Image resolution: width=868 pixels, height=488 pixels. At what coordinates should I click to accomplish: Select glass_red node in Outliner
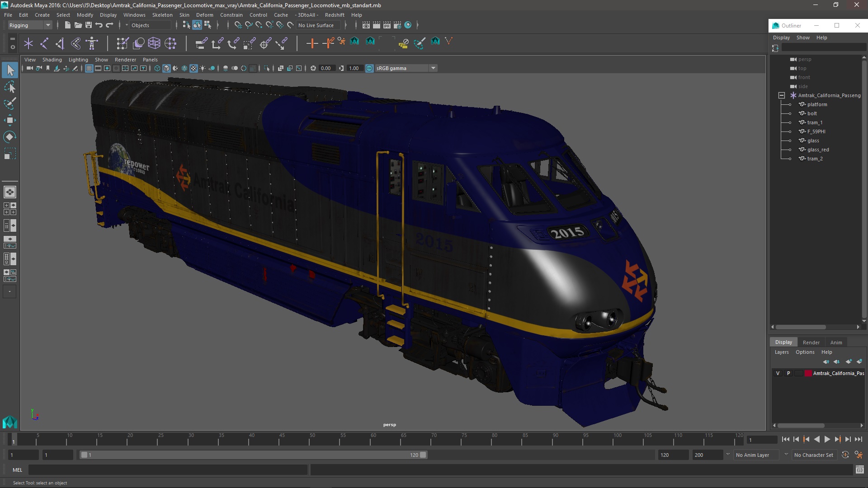pyautogui.click(x=818, y=150)
